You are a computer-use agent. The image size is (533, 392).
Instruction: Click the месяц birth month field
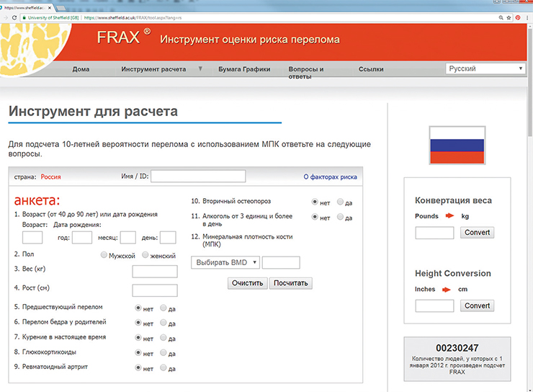[x=128, y=237]
